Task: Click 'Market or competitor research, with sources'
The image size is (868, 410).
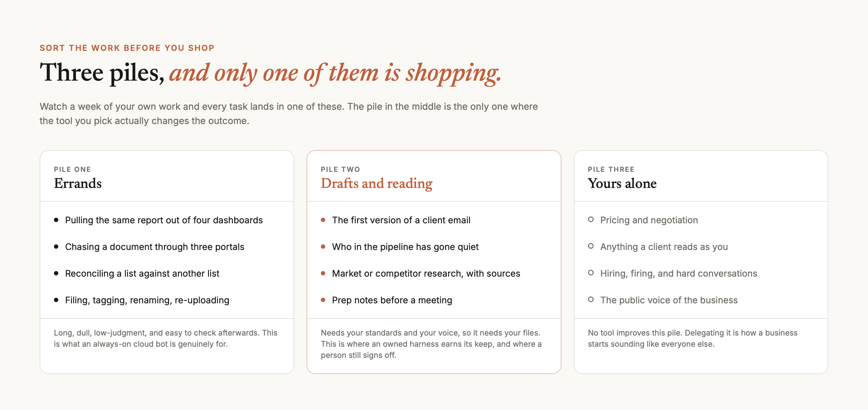Action: click(426, 274)
